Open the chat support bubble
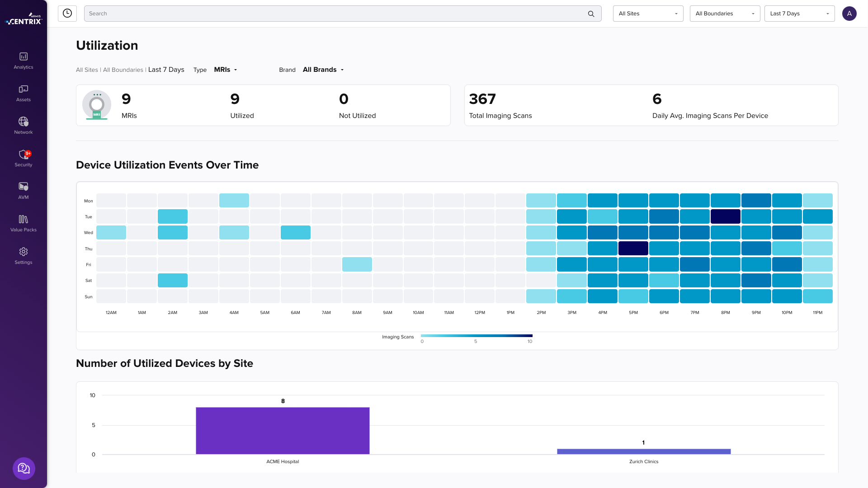 click(24, 468)
